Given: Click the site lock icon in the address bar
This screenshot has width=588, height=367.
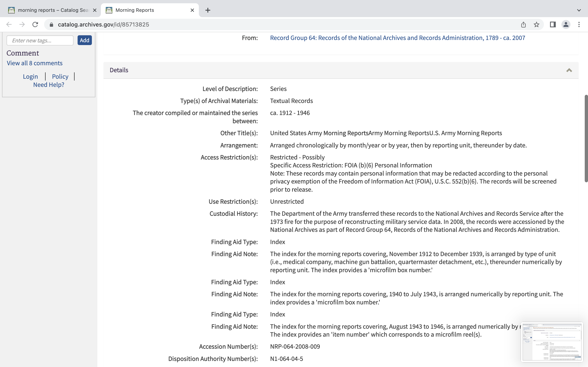Looking at the screenshot, I should point(51,24).
